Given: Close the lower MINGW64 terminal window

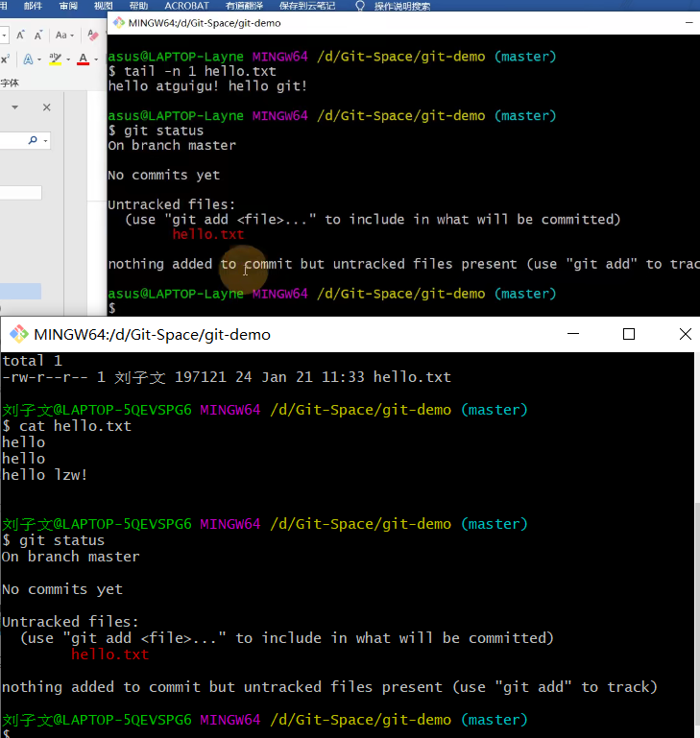Looking at the screenshot, I should 686,334.
